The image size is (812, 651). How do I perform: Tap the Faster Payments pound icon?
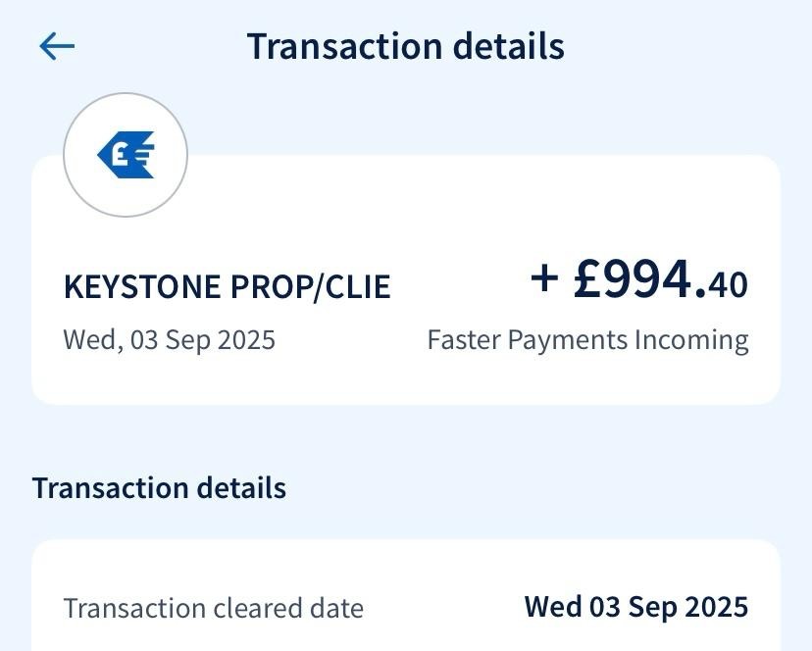(x=126, y=155)
